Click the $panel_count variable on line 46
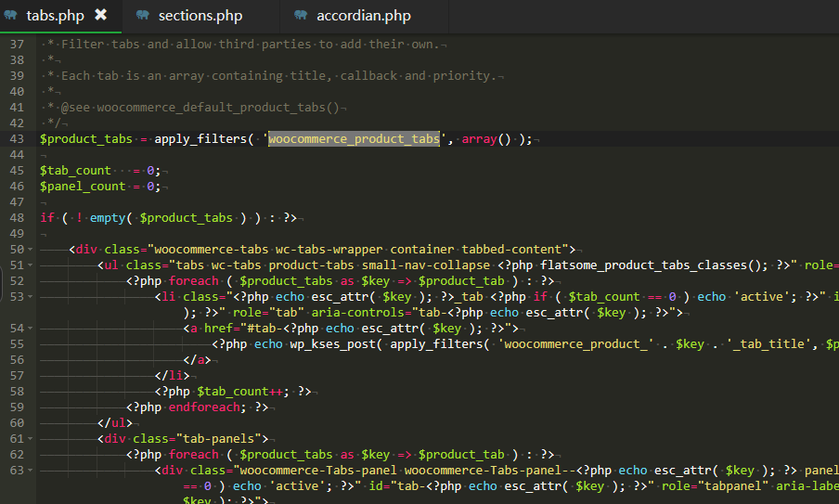Viewport: 839px width, 504px height. (x=82, y=187)
